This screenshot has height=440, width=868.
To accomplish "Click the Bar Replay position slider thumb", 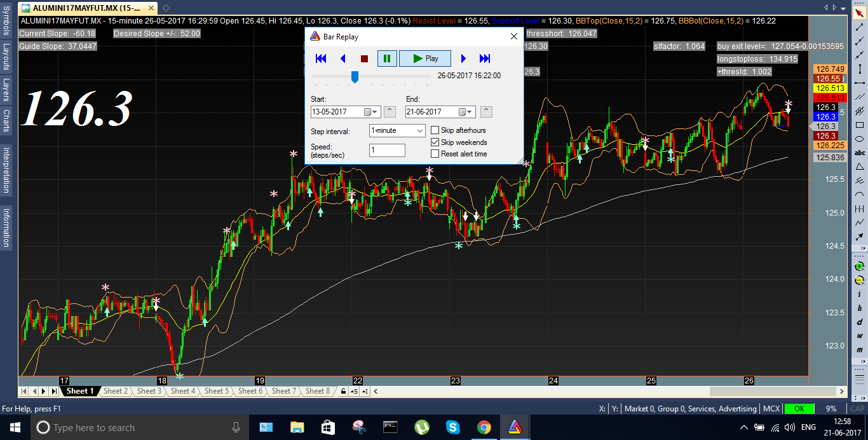I will 355,77.
